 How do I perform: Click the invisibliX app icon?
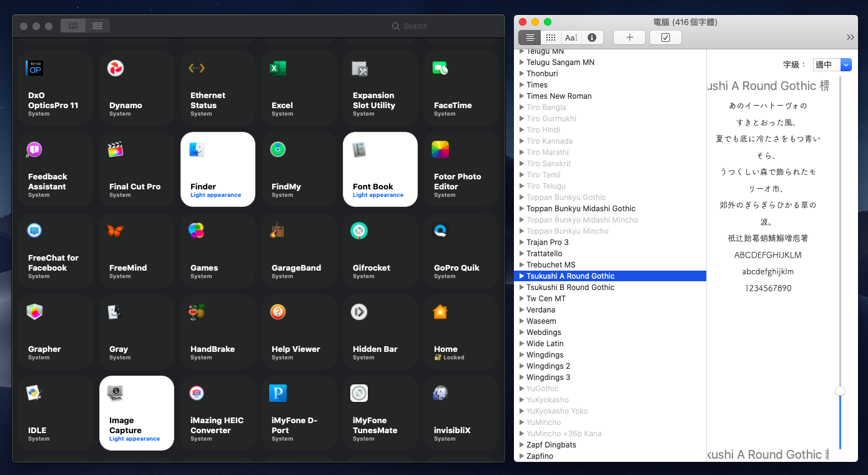[x=440, y=392]
